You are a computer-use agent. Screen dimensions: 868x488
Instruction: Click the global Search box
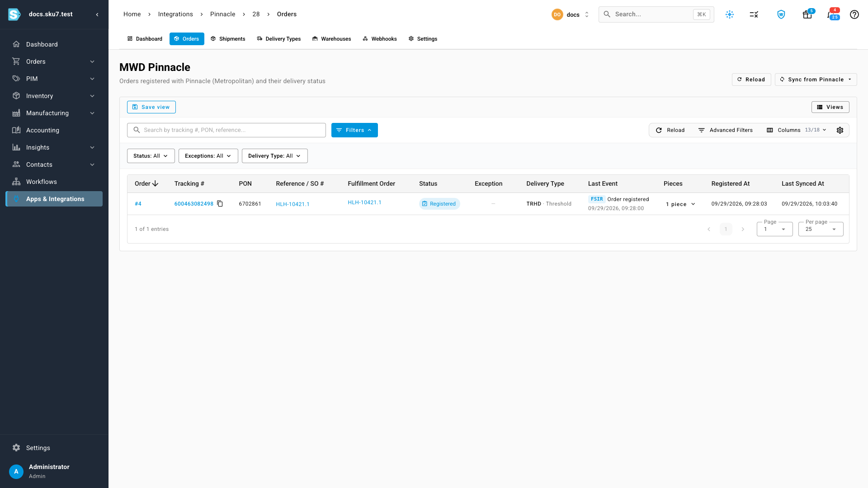click(x=656, y=14)
